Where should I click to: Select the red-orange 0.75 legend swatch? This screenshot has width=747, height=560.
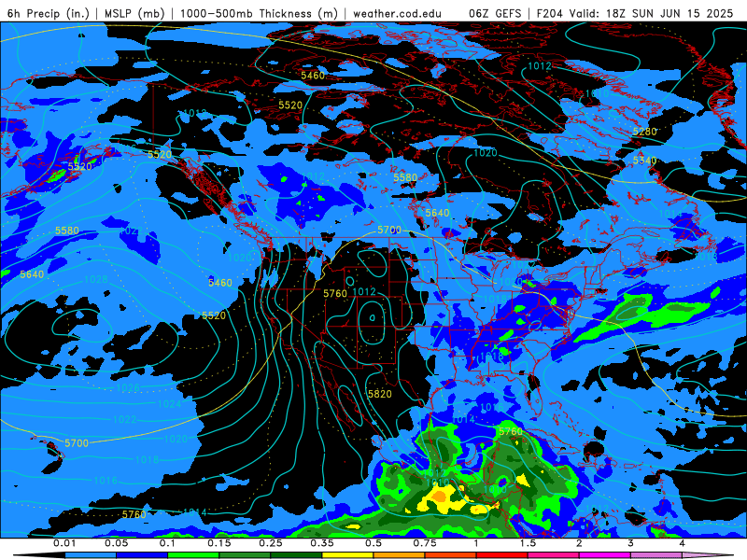coord(451,555)
